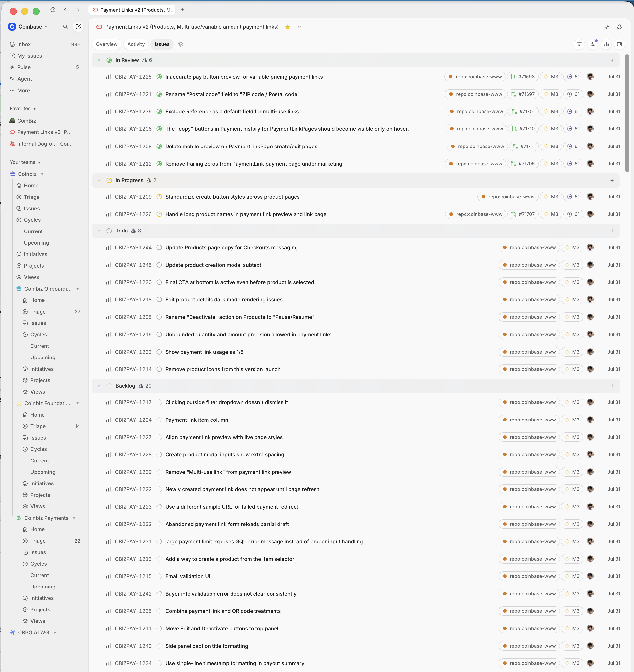Click priority icon of CBIZPAY-1225

click(x=108, y=77)
